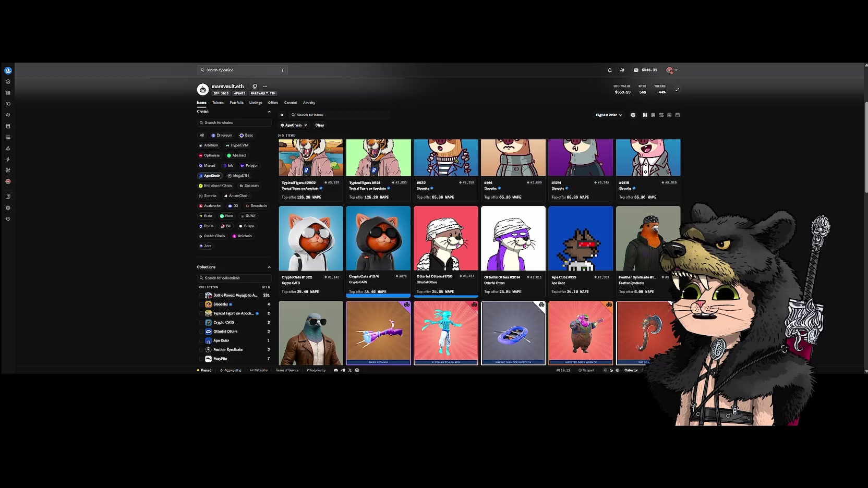Viewport: 868px width, 488px height.
Task: Switch to the Listings tab
Action: (x=256, y=103)
